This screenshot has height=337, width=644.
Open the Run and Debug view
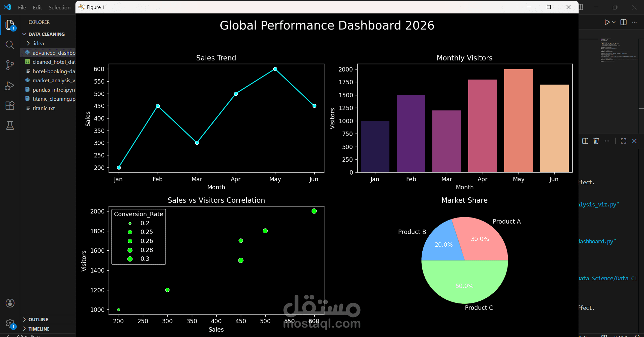[x=10, y=86]
